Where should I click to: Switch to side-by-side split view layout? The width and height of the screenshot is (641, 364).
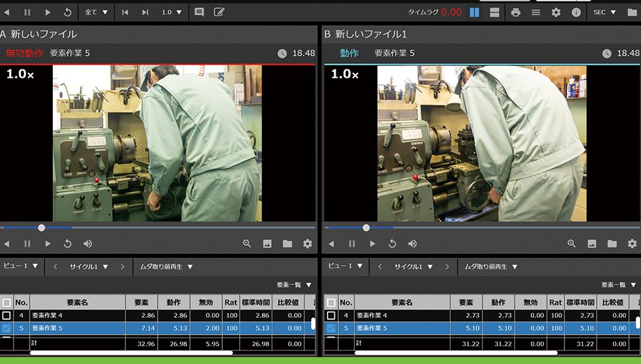pos(474,13)
